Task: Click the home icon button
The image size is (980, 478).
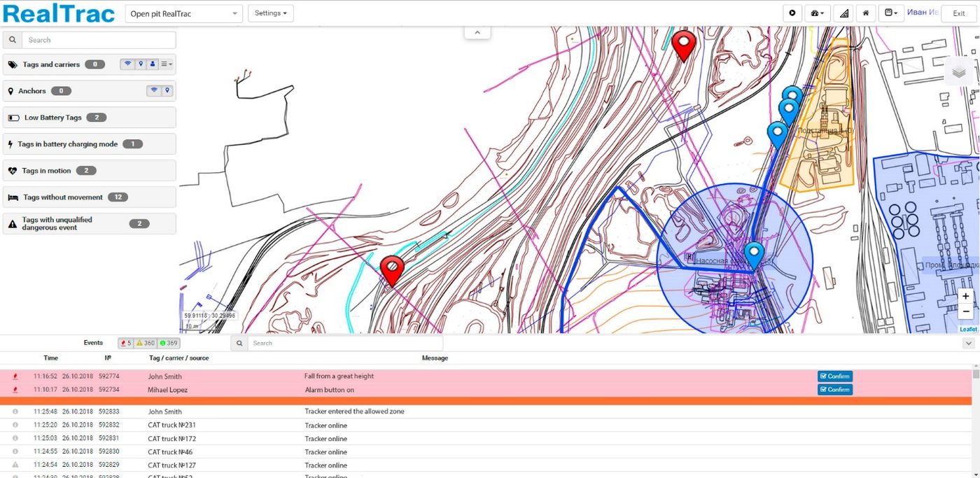Action: point(866,13)
